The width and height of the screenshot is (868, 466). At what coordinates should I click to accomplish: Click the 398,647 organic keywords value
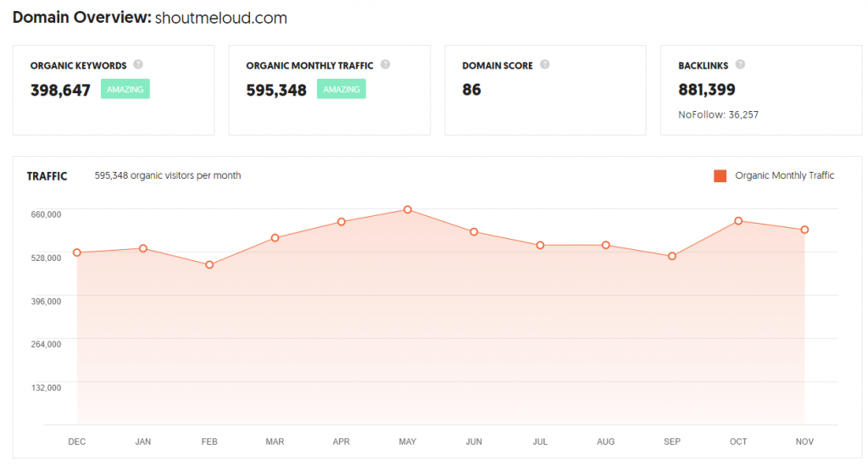click(x=60, y=90)
